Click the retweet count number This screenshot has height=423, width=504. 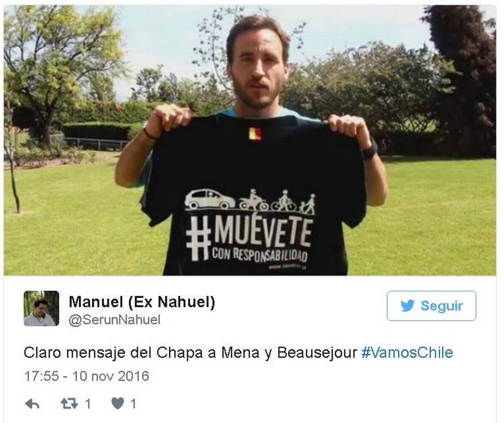[x=88, y=404]
